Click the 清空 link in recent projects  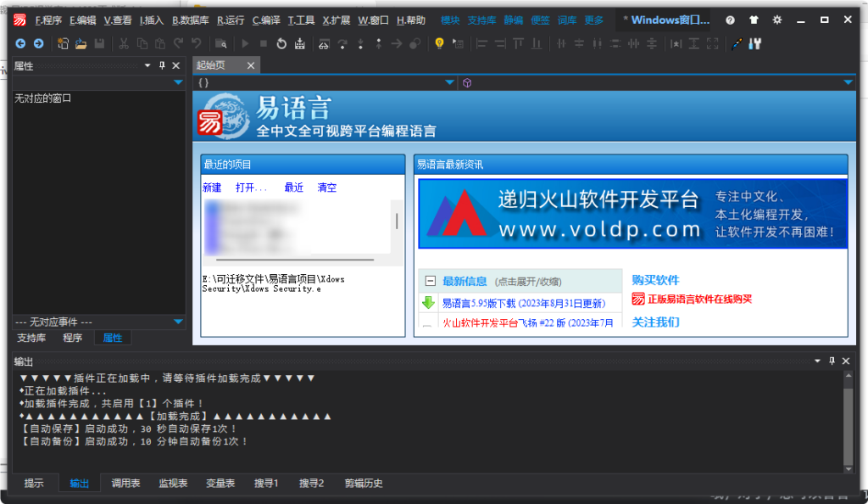click(326, 188)
